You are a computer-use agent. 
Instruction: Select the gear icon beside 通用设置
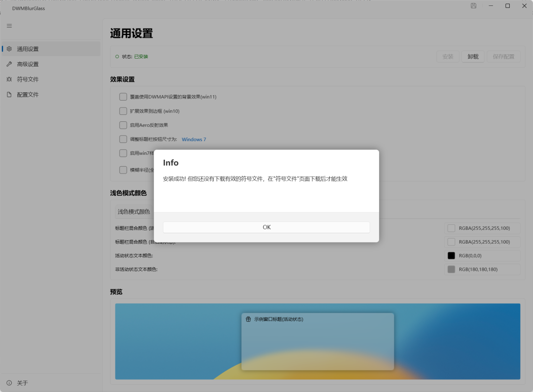pos(9,48)
